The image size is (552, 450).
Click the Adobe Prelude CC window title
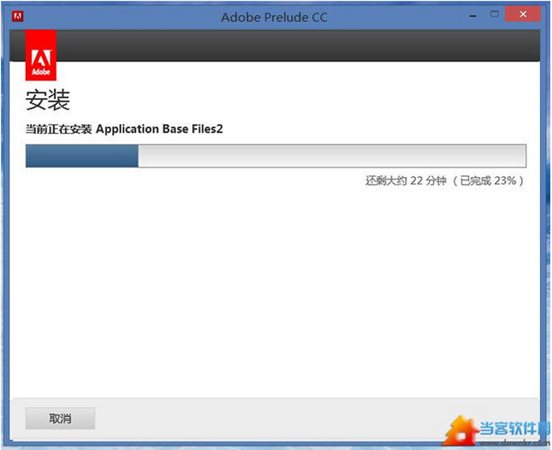(x=274, y=17)
